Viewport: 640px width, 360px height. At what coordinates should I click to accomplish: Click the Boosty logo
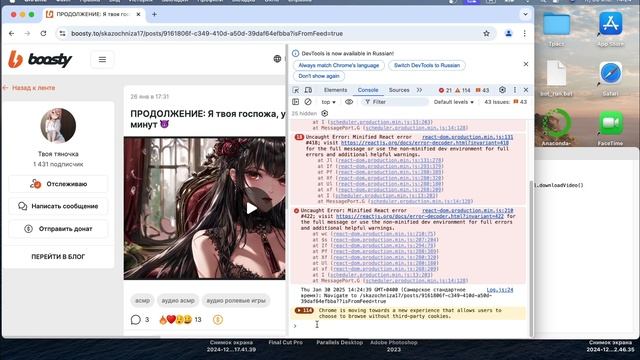click(40, 60)
